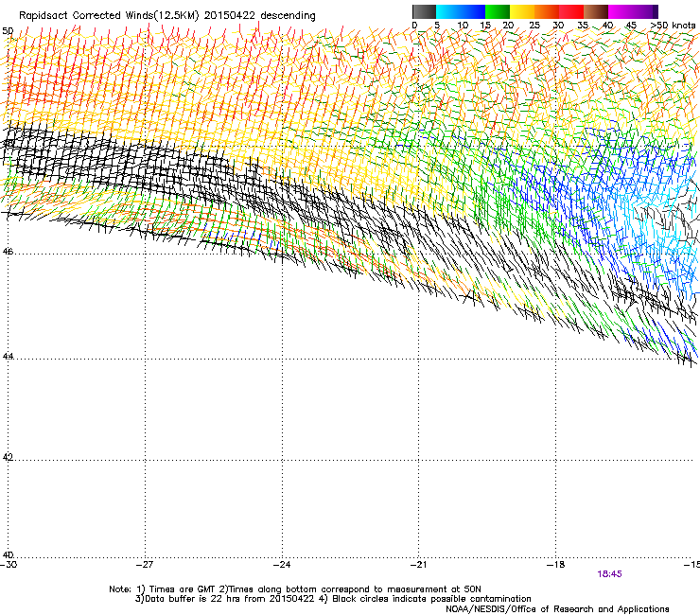
Task: Click the '20150422 descending' date in title
Action: (259, 16)
